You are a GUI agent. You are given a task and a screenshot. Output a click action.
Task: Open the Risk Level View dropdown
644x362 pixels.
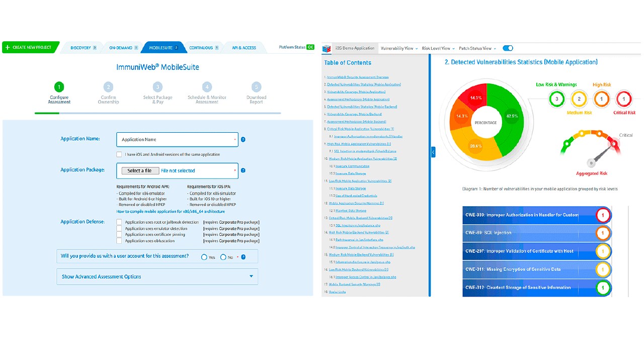pyautogui.click(x=438, y=48)
